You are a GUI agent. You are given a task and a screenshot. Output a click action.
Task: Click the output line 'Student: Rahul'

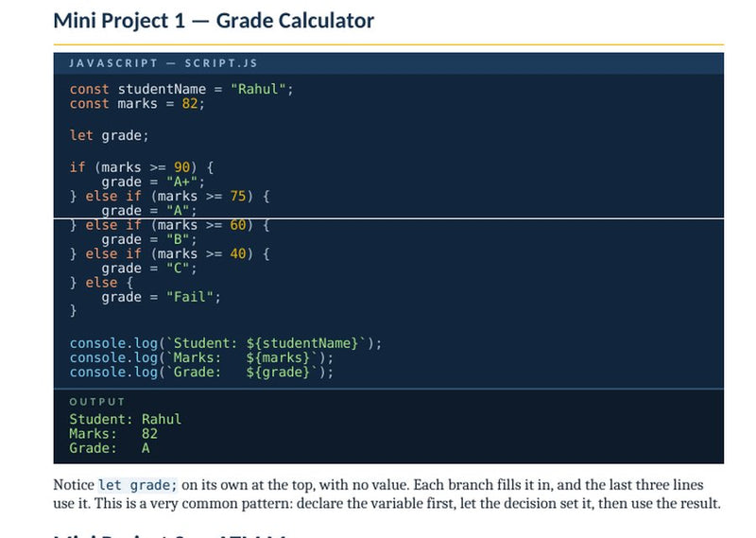(x=126, y=419)
